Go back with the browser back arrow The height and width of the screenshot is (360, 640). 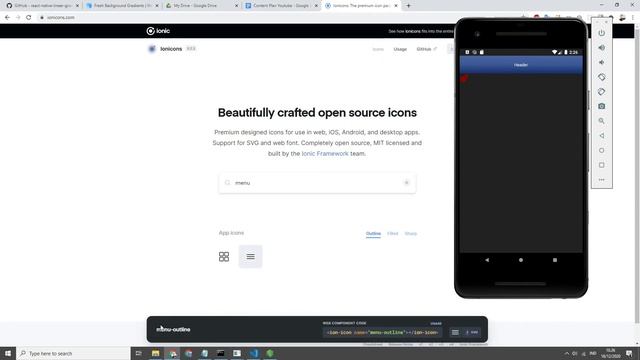pyautogui.click(x=7, y=18)
